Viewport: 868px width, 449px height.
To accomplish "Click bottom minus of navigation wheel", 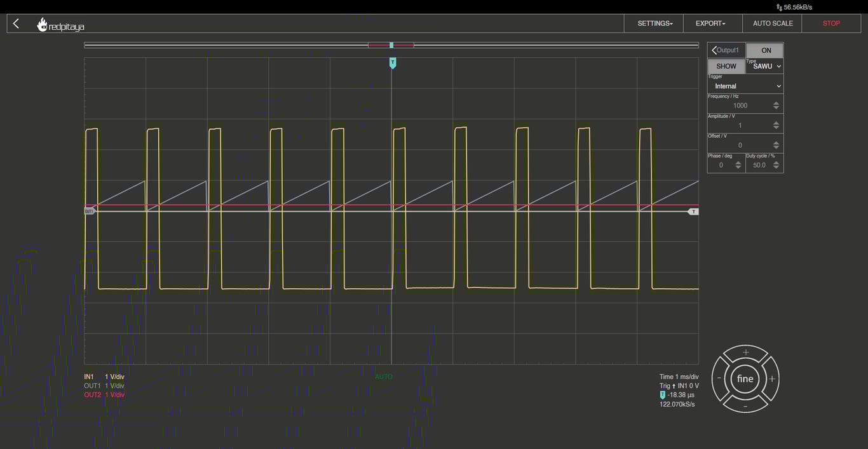I will (745, 405).
